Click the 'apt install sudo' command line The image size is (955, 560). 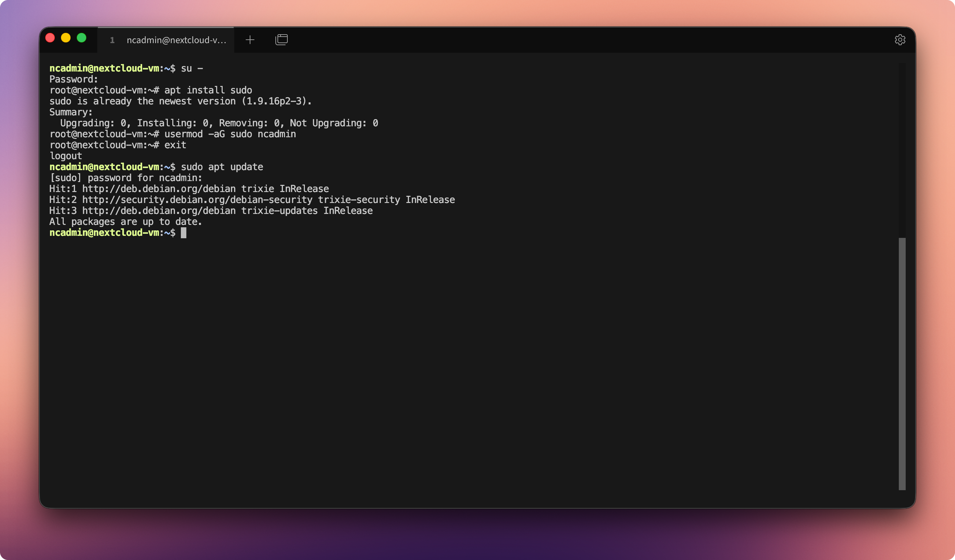pos(208,90)
